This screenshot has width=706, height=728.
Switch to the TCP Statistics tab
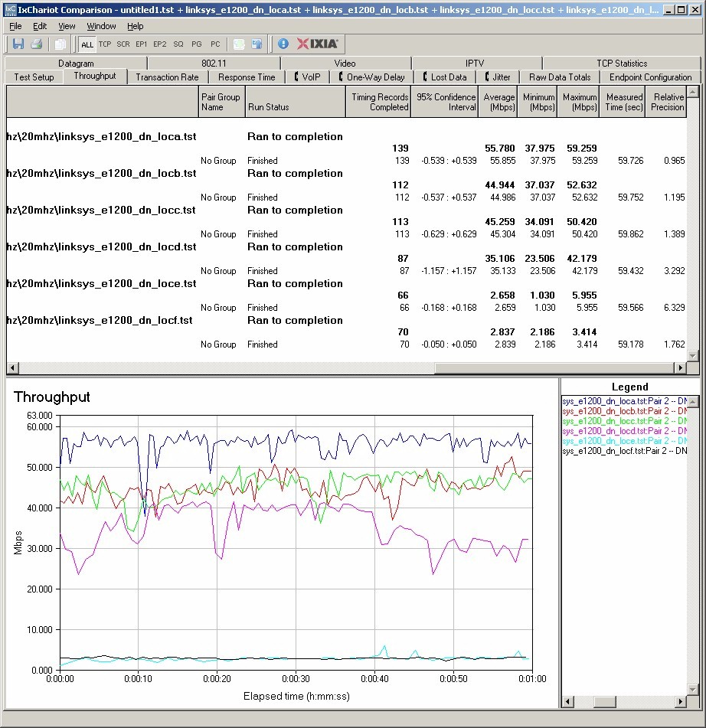pos(622,63)
